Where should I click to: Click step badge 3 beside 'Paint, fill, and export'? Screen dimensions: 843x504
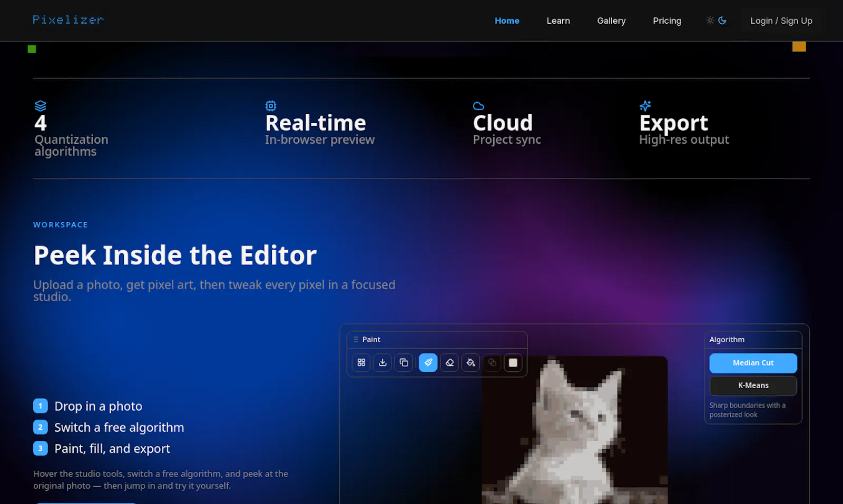pyautogui.click(x=41, y=448)
